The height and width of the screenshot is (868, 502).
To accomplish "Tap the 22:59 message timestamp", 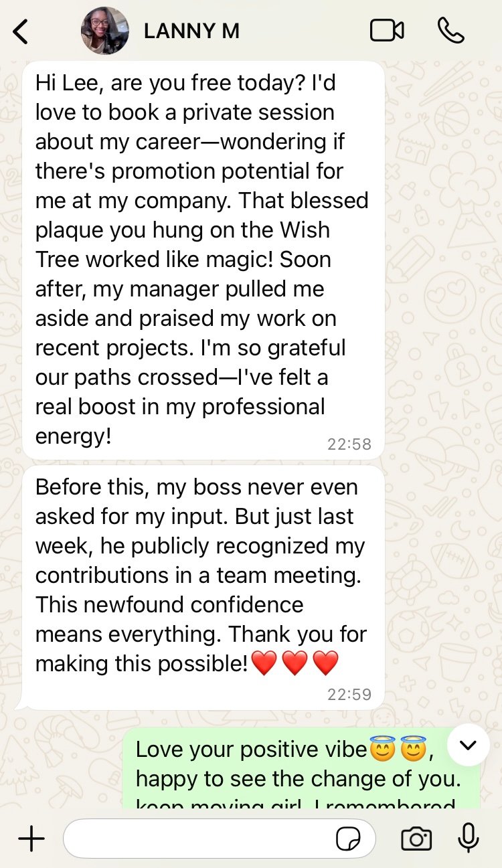I will pos(349,694).
